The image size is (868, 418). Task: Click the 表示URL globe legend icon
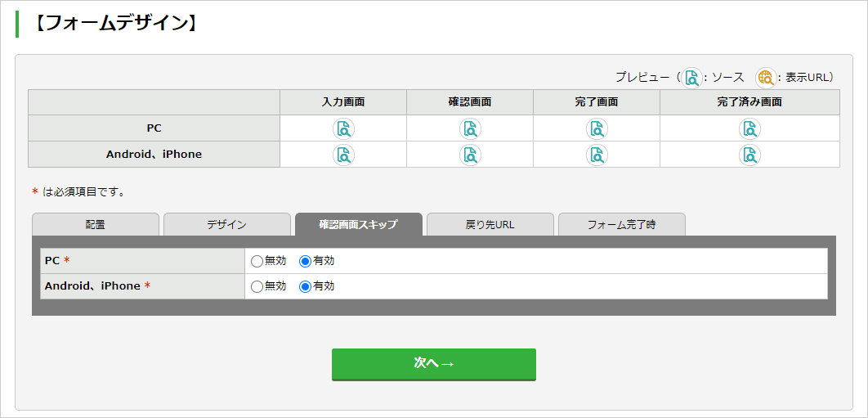tap(766, 78)
